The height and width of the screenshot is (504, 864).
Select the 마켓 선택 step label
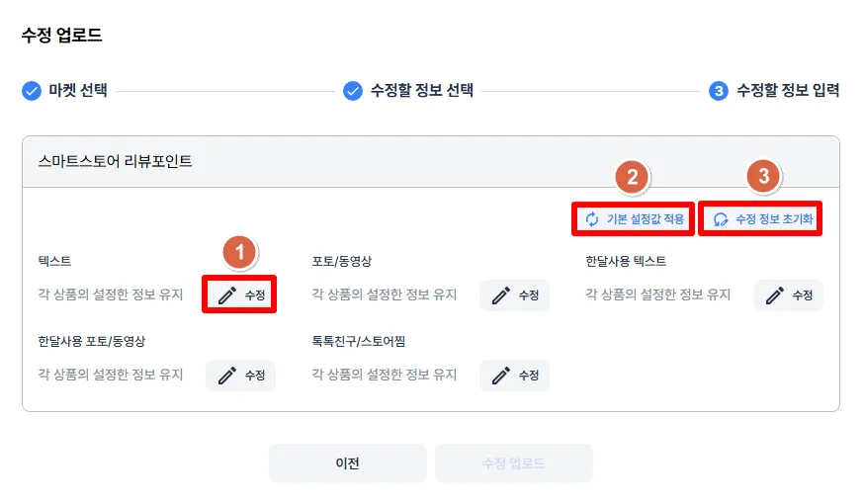point(78,91)
